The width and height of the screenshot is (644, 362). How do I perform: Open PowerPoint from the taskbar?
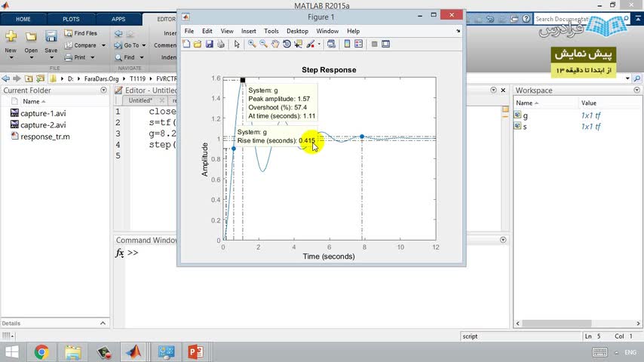pos(196,352)
